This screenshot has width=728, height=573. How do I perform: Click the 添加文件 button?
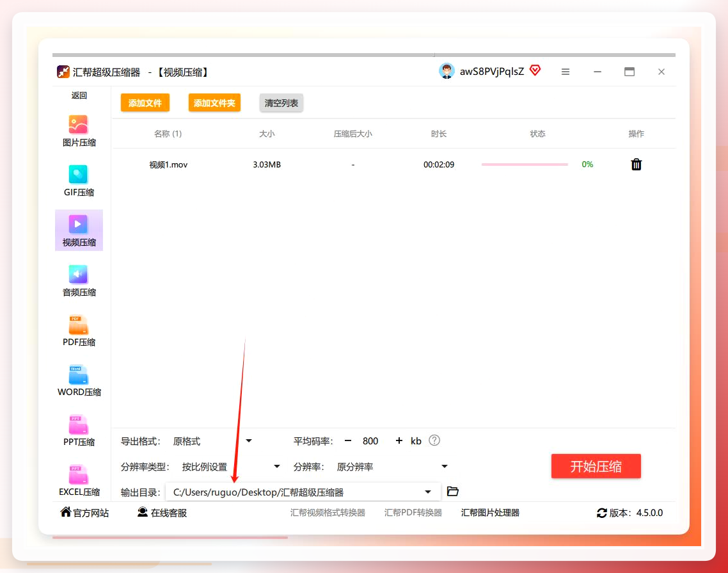(x=145, y=102)
